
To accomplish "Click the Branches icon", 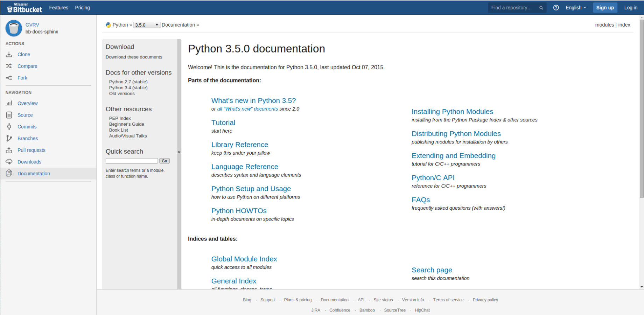I will pos(9,138).
